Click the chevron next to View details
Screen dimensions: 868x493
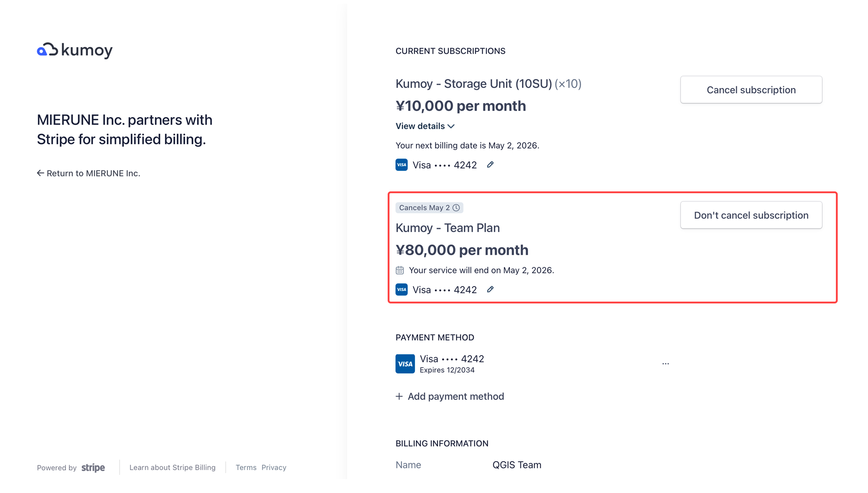(451, 126)
